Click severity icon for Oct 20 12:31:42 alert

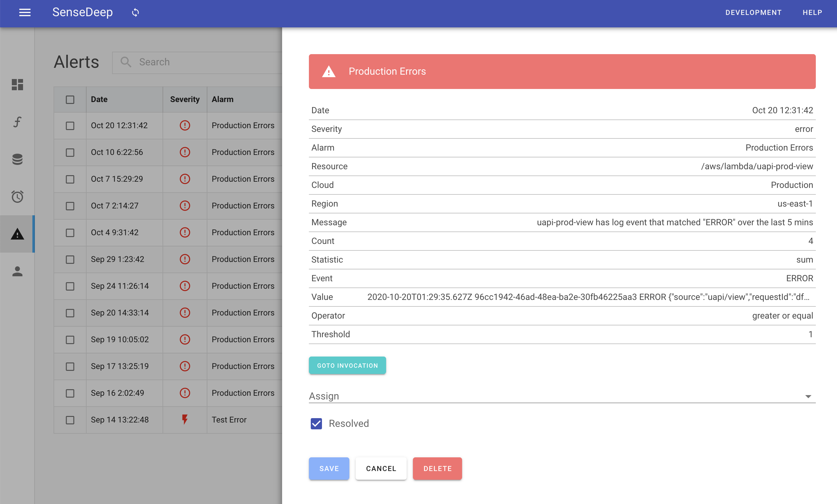185,126
